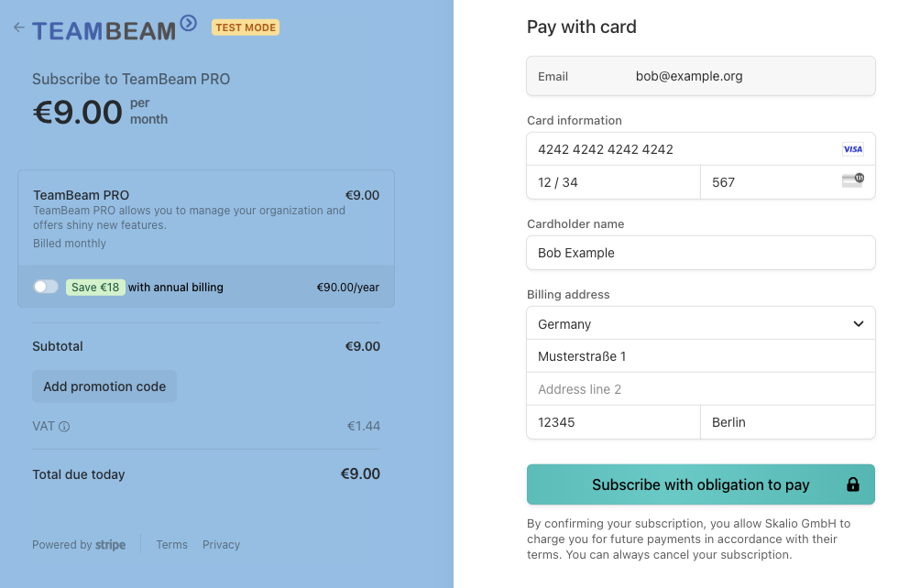Click the country dropdown chevron arrow

tap(858, 323)
